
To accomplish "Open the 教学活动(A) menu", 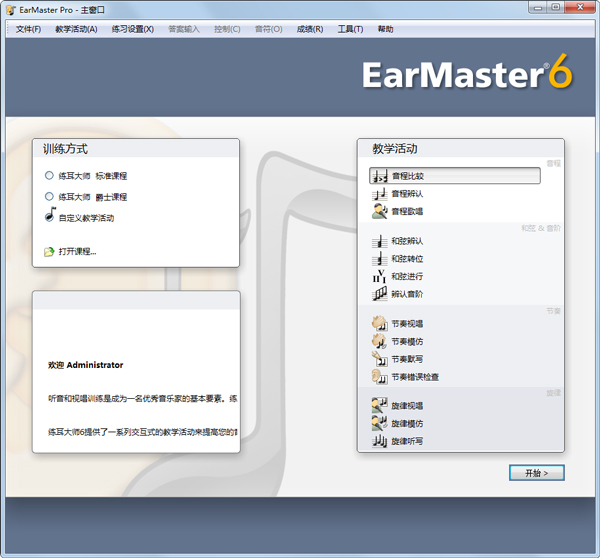I will 76,29.
